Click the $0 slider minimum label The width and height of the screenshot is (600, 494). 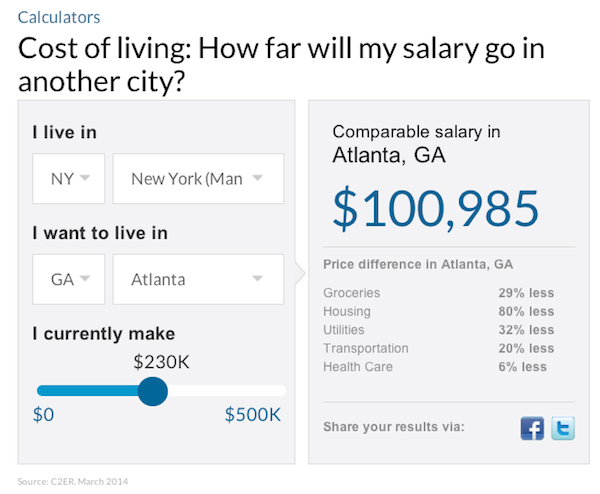pos(43,414)
